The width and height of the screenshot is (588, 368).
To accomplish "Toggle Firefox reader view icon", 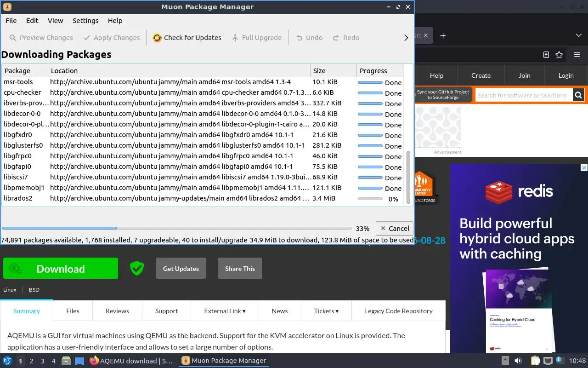I will 546,55.
